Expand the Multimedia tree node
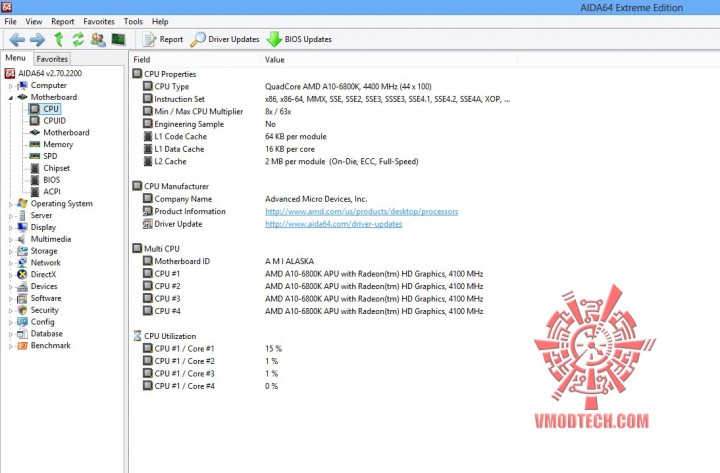Image resolution: width=720 pixels, height=473 pixels. (x=11, y=240)
